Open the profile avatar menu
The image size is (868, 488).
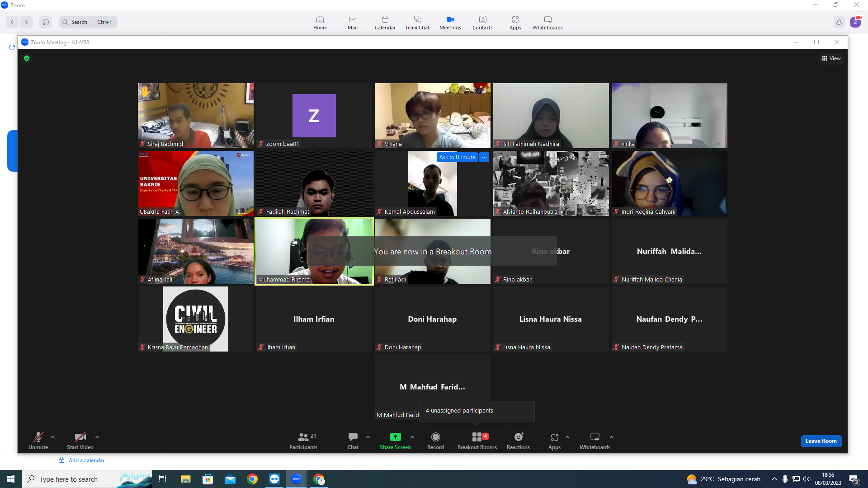[855, 22]
